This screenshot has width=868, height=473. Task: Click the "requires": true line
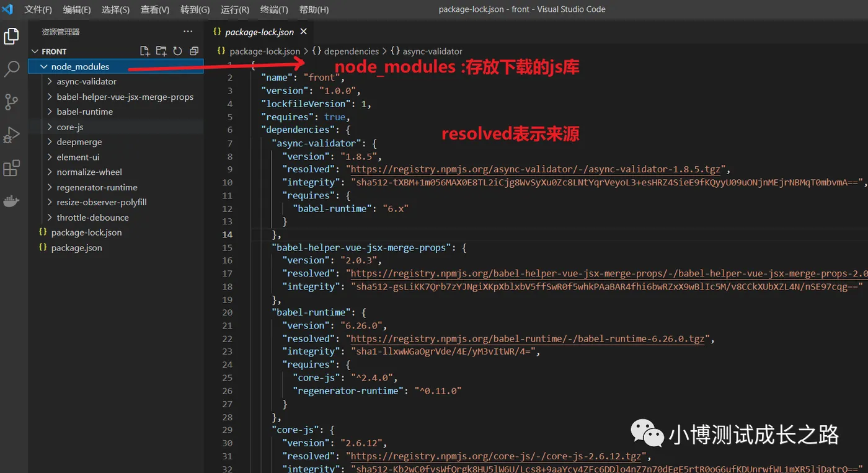305,117
